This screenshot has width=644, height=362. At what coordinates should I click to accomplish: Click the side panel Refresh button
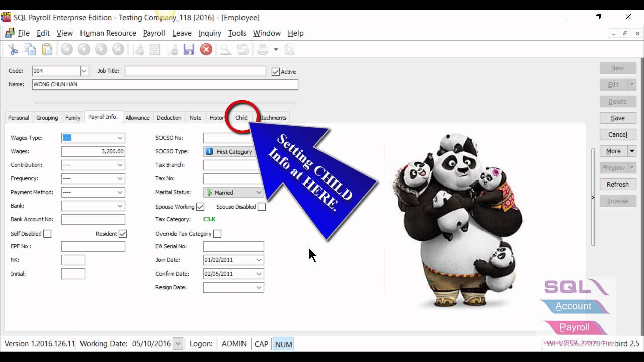tap(618, 185)
